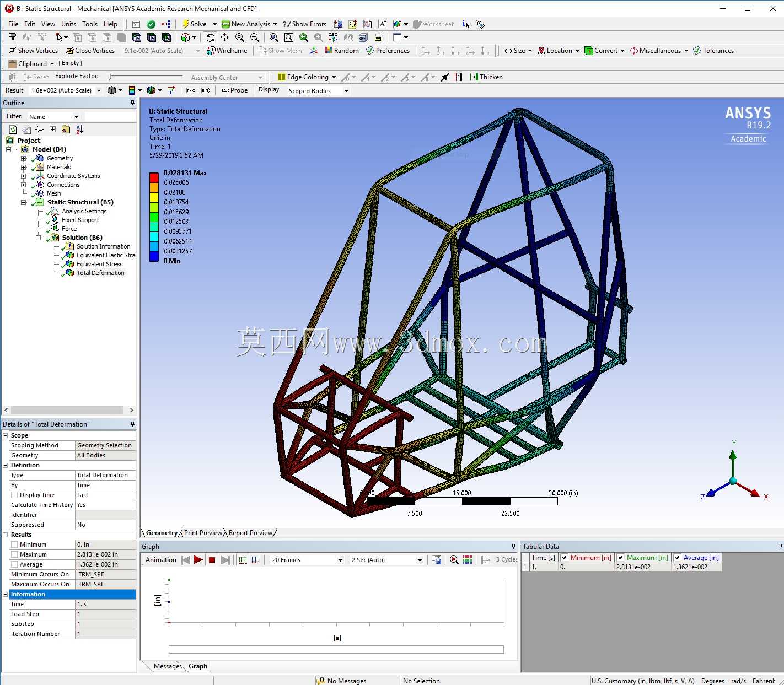This screenshot has height=685, width=784.
Task: Stop the animation
Action: tap(212, 560)
